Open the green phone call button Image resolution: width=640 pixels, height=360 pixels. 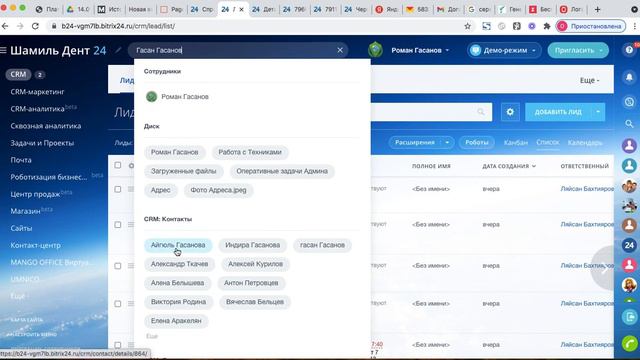(x=629, y=343)
